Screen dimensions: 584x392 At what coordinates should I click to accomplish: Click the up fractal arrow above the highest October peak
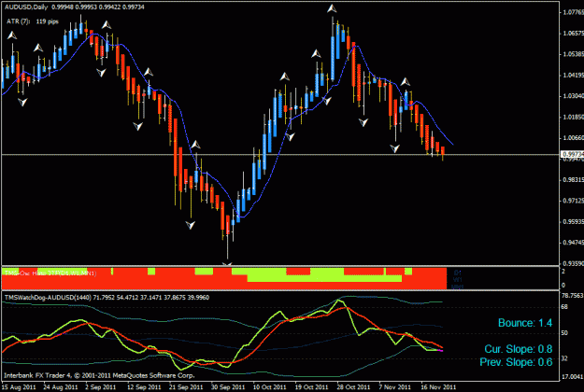pos(332,8)
